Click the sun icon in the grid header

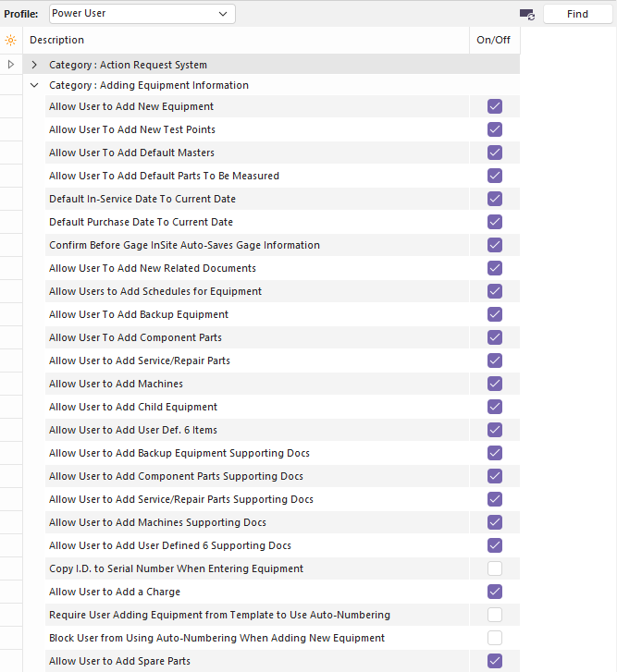10,41
